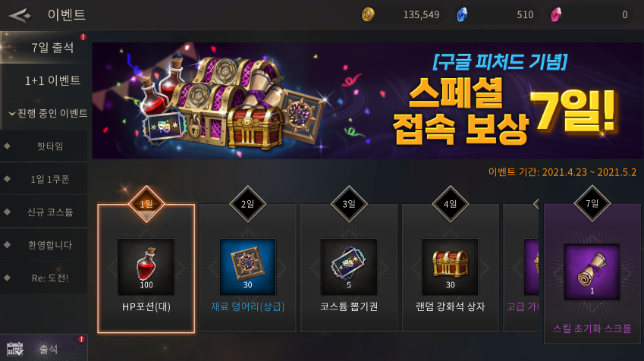Open the Re: 도전! event entry
644x361 pixels.
coord(44,278)
